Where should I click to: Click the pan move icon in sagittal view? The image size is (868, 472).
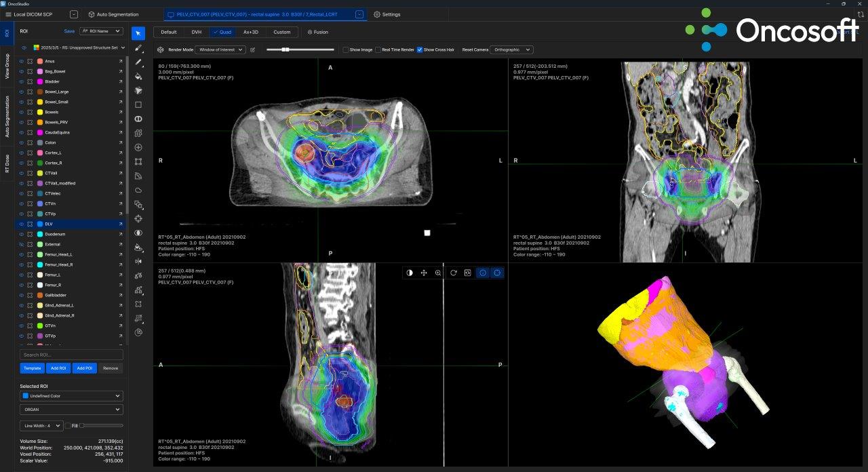click(x=424, y=273)
